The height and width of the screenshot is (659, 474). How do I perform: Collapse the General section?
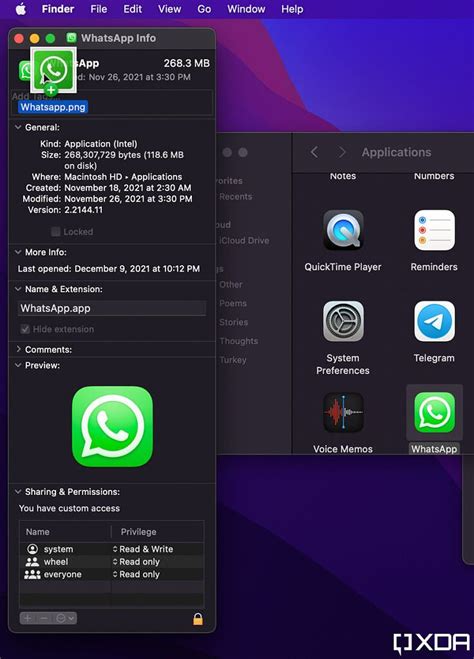click(18, 127)
